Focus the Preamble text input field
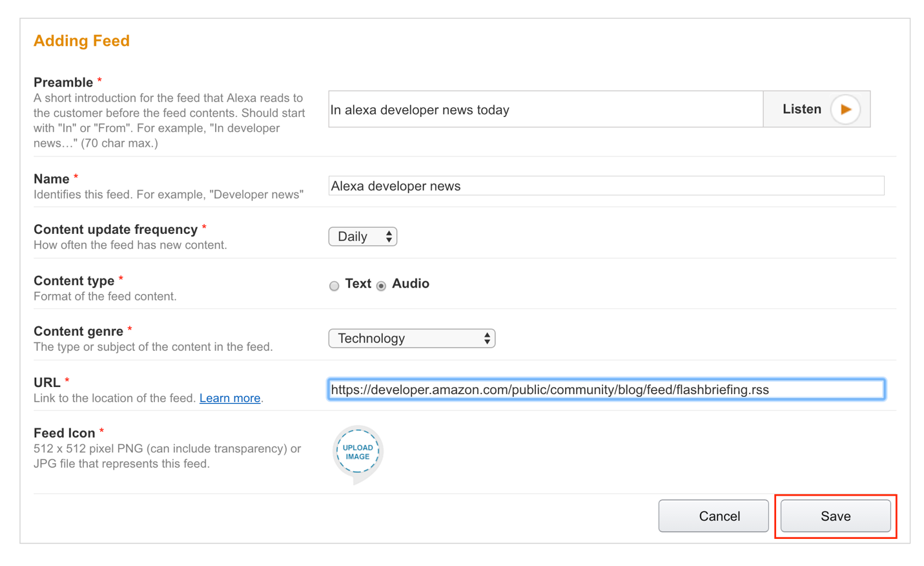The image size is (924, 566). [x=545, y=110]
